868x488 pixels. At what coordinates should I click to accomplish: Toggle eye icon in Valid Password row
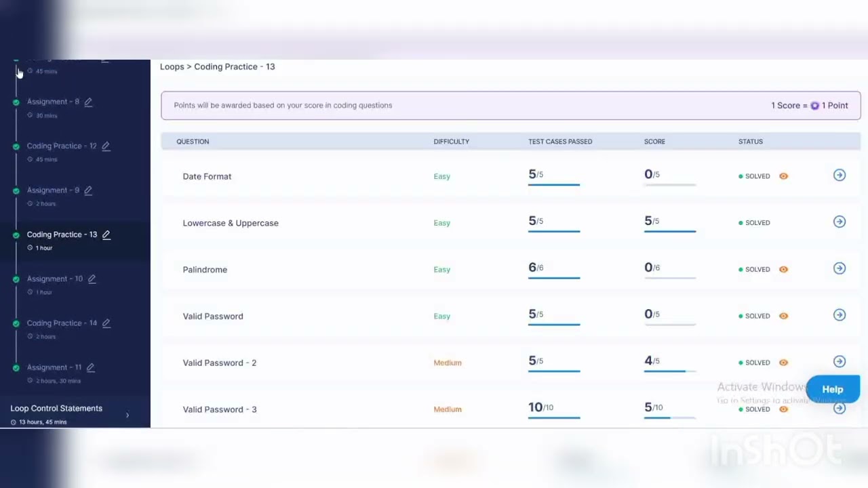point(783,316)
